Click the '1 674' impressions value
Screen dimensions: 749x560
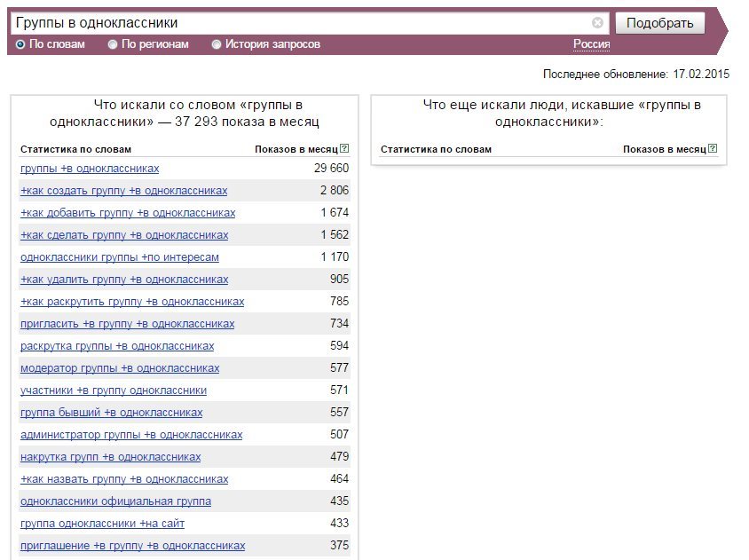(x=335, y=213)
